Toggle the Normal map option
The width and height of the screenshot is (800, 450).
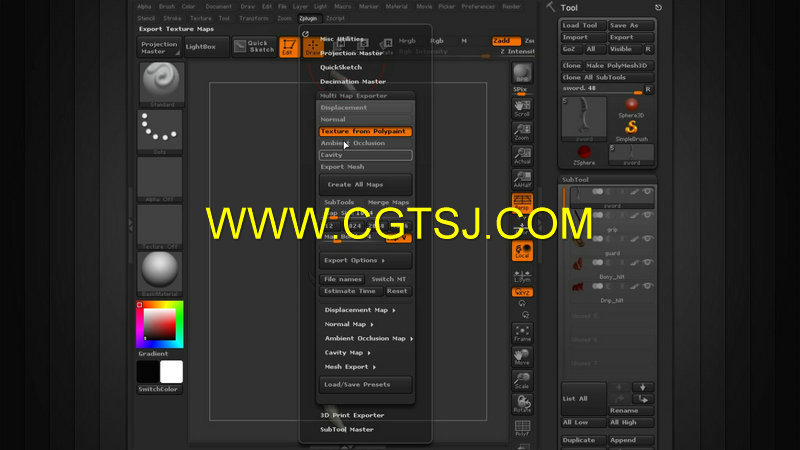365,119
